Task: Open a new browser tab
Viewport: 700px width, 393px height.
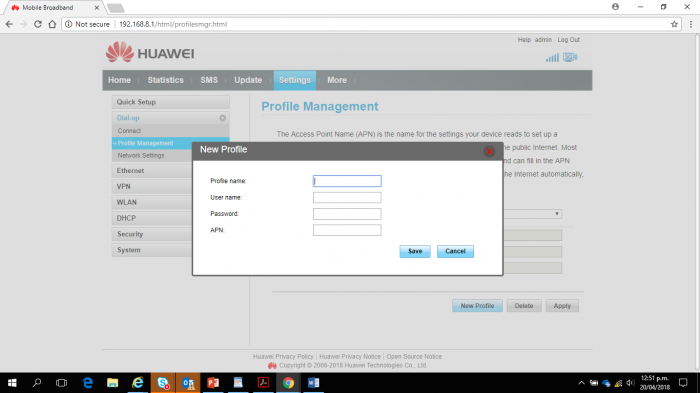Action: coord(115,8)
